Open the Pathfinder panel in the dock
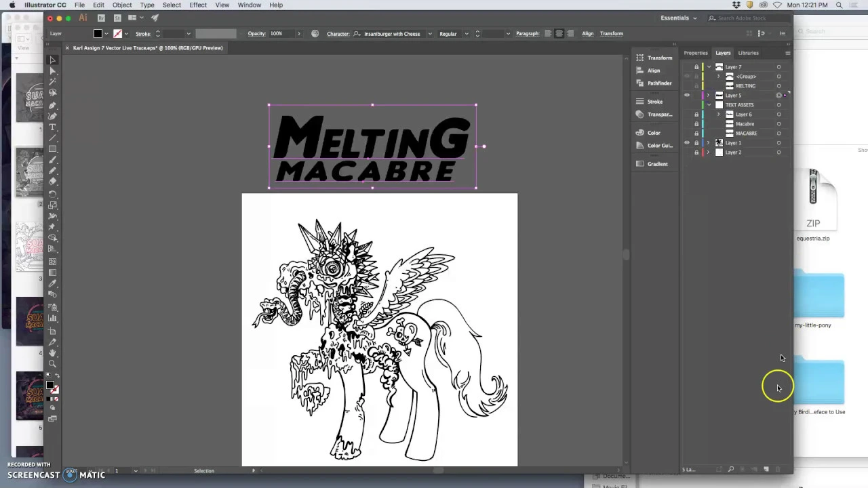 pyautogui.click(x=653, y=83)
